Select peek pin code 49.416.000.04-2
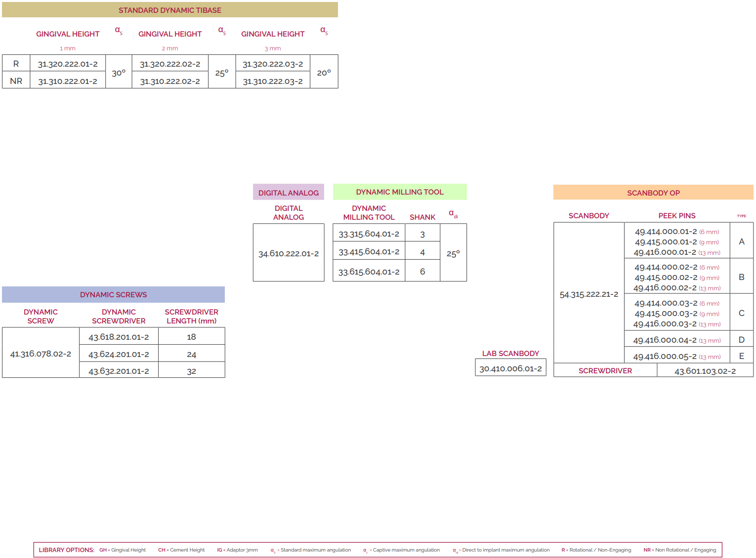This screenshot has width=756, height=558. (x=665, y=340)
